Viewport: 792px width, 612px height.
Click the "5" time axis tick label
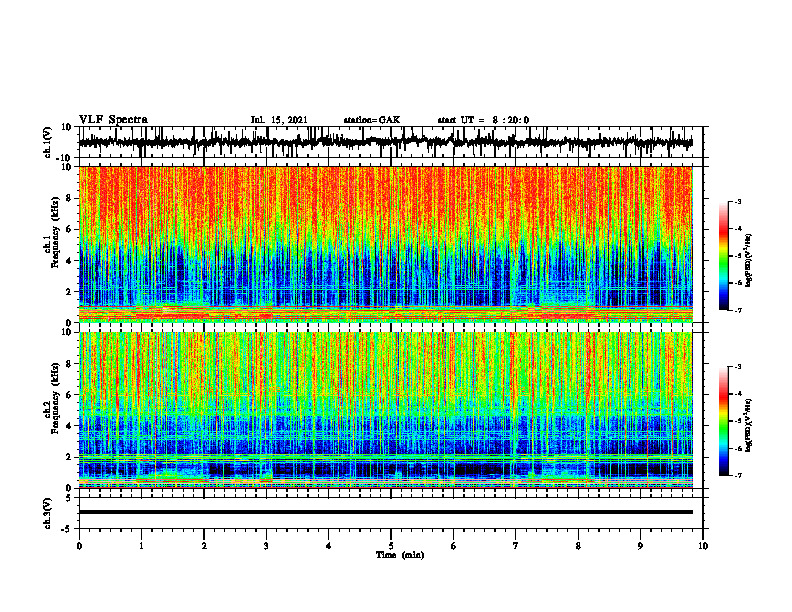391,546
